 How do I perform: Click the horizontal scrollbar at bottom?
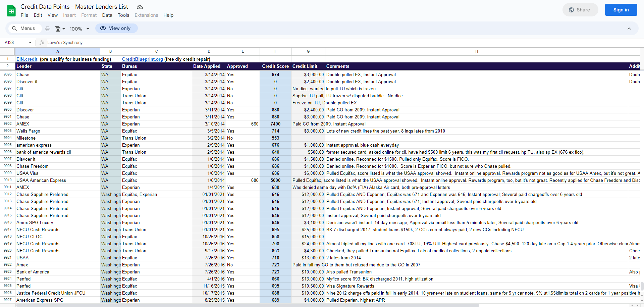[x=248, y=305]
